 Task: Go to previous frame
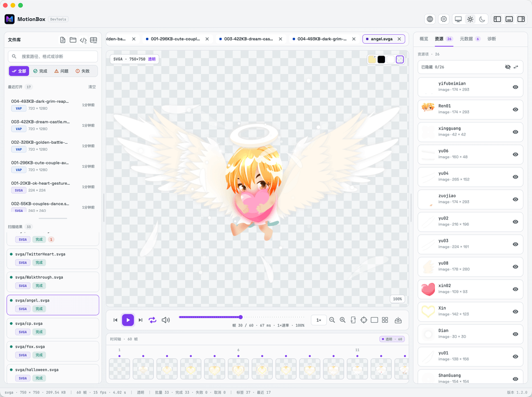(115, 320)
